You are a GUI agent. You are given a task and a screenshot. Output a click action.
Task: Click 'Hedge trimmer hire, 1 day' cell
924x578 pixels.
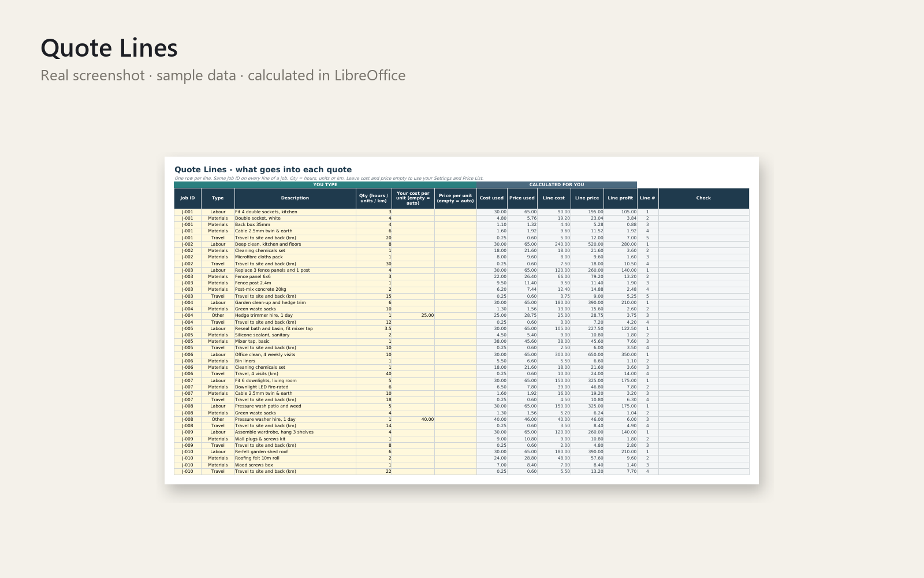[x=295, y=316]
